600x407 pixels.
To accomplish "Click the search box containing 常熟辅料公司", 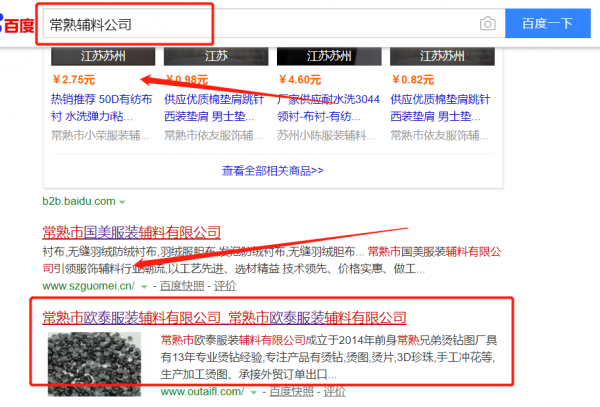I will (x=250, y=23).
